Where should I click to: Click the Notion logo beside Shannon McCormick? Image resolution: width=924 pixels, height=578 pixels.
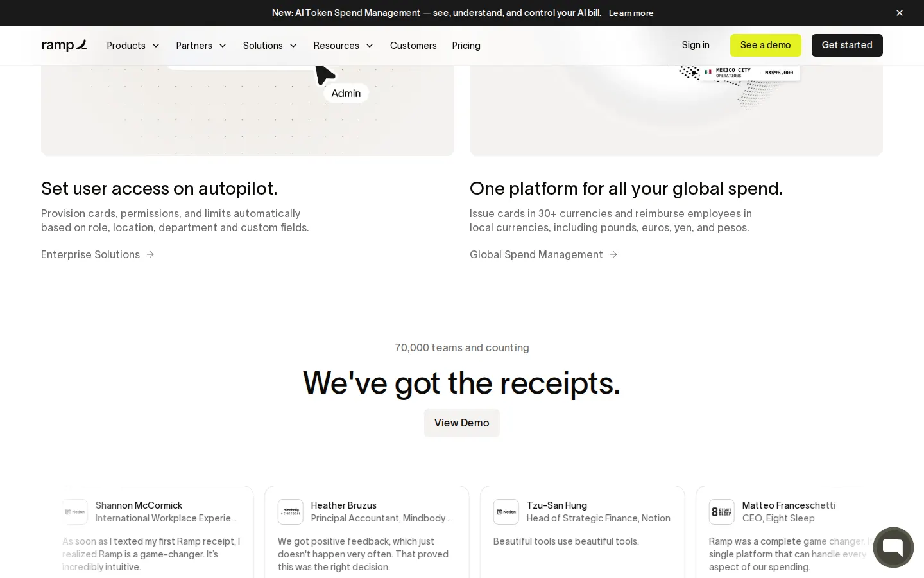click(75, 512)
